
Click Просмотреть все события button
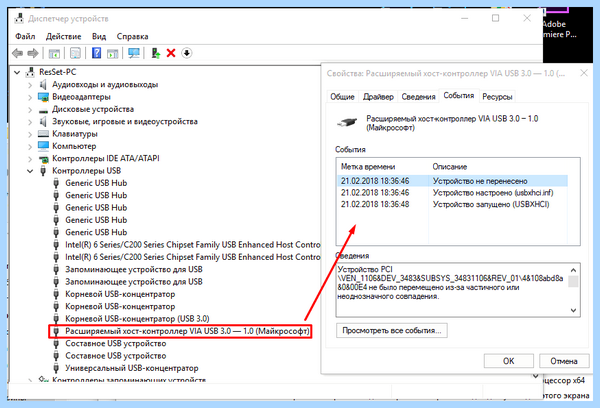(392, 330)
